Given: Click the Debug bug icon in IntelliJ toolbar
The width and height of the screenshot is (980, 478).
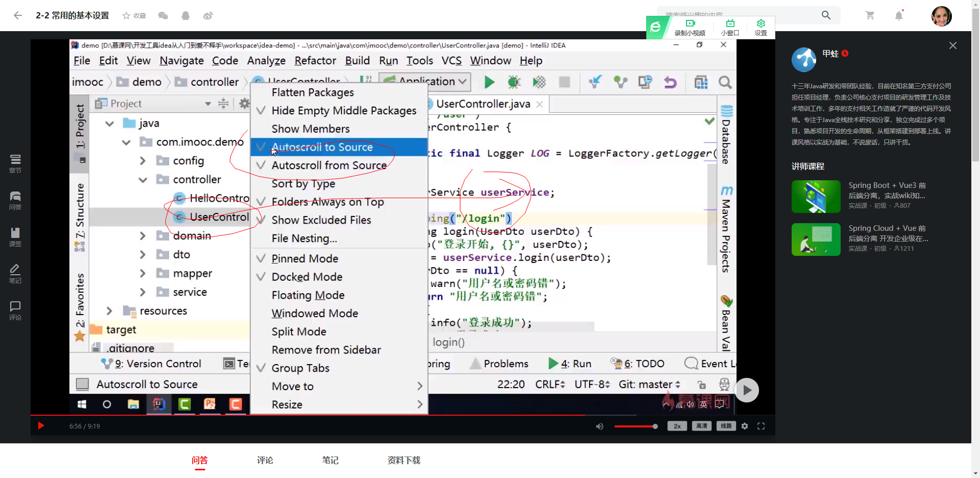Looking at the screenshot, I should [x=514, y=82].
